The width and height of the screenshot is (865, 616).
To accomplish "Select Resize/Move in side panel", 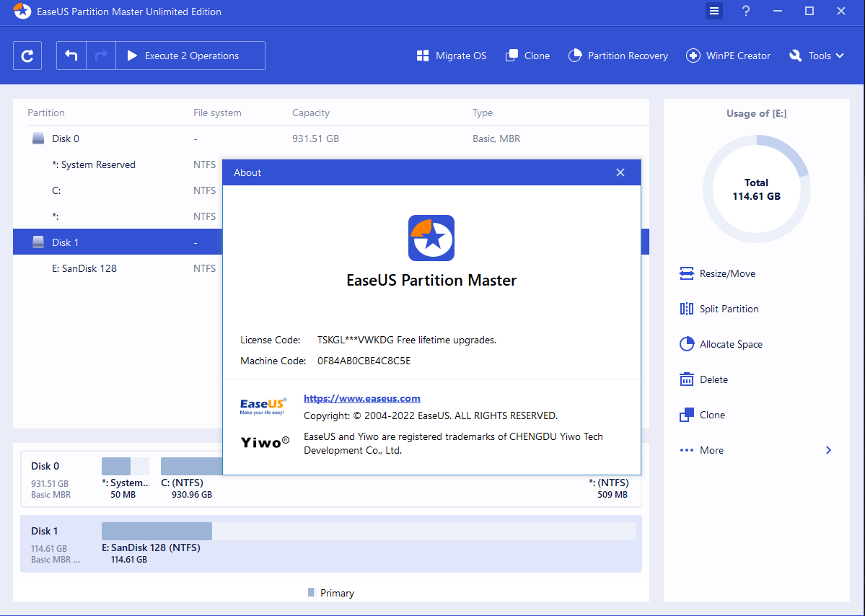I will [717, 273].
